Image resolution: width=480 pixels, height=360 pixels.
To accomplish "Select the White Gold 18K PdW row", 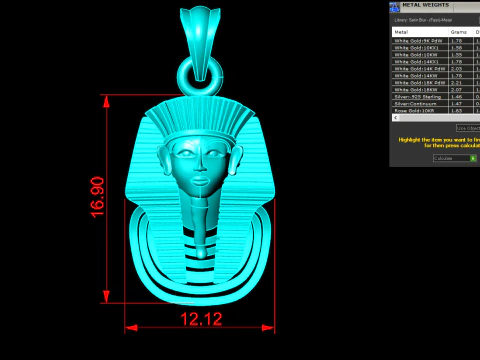I will click(436, 83).
